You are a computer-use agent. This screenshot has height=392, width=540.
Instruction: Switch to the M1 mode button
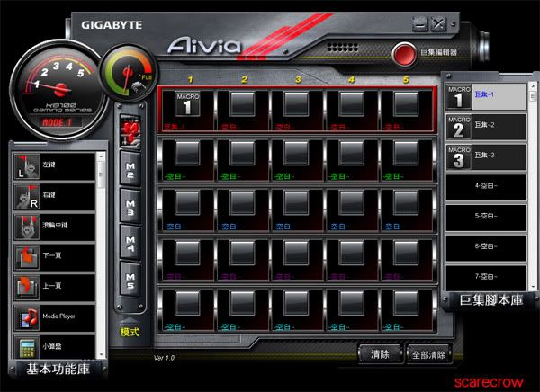coord(130,131)
